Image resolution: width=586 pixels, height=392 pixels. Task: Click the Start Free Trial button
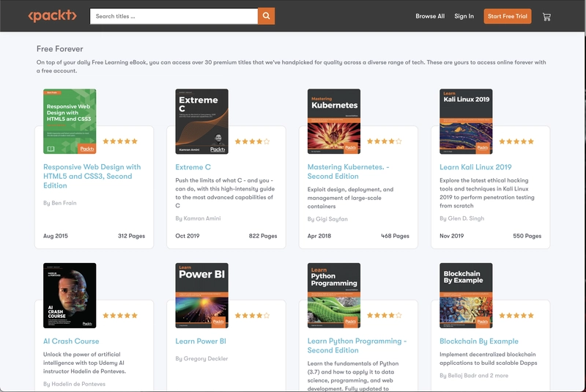(507, 16)
